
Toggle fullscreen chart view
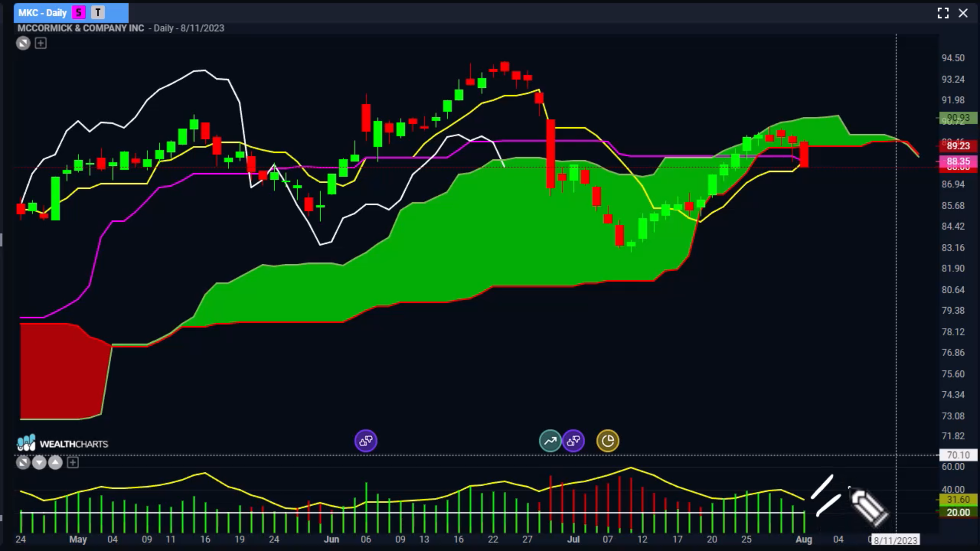pyautogui.click(x=943, y=13)
